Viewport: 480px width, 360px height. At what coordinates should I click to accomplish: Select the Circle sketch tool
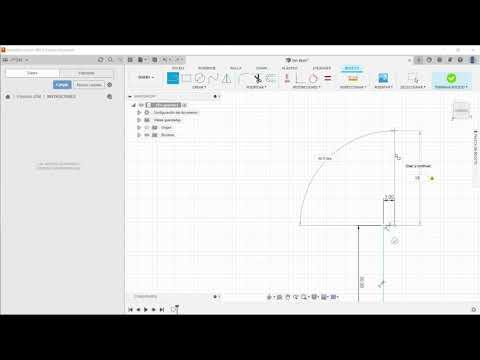(200, 78)
